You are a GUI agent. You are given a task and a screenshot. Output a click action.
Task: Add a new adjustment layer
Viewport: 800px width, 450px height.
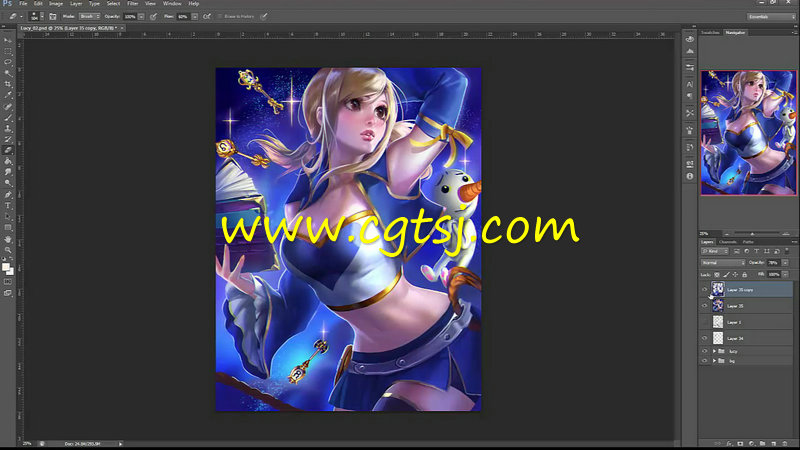(752, 444)
